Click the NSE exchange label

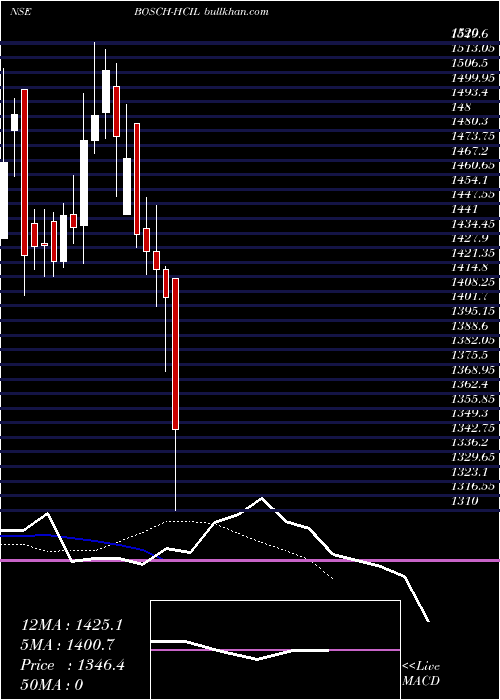click(21, 12)
